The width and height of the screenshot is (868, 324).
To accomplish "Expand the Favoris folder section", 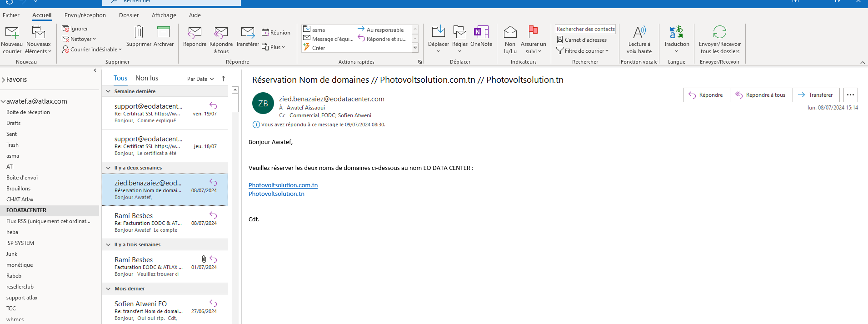I will point(4,80).
